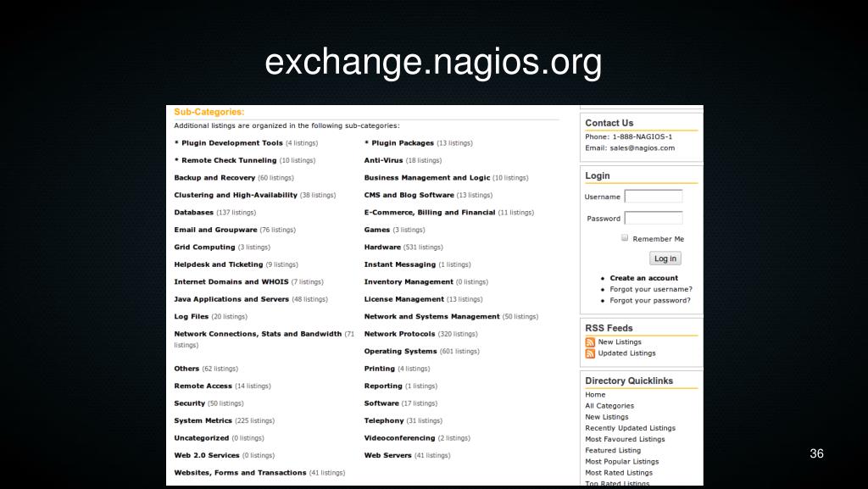Viewport: 868px width, 489px height.
Task: Open Plugin Development Tools category
Action: tap(232, 143)
